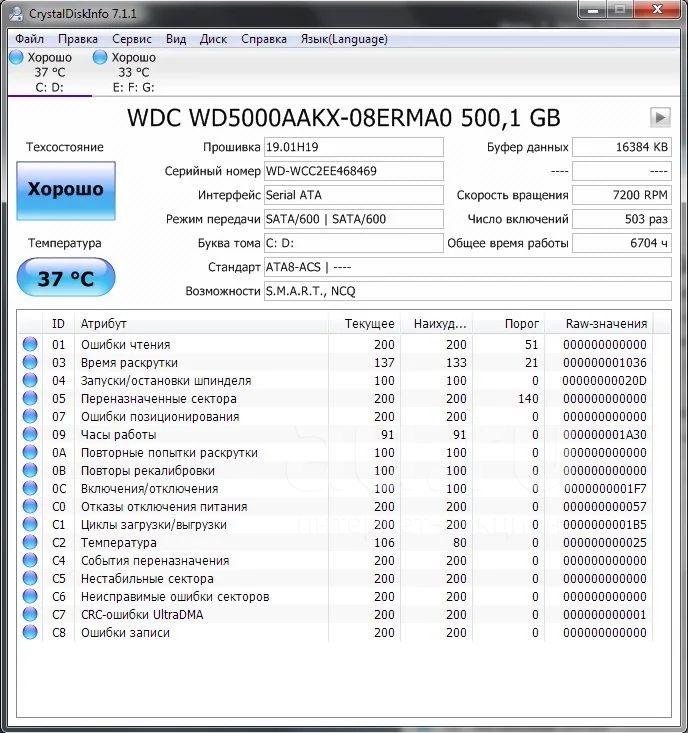Click status icon for Часы работы row
688x733 pixels.
click(30, 434)
